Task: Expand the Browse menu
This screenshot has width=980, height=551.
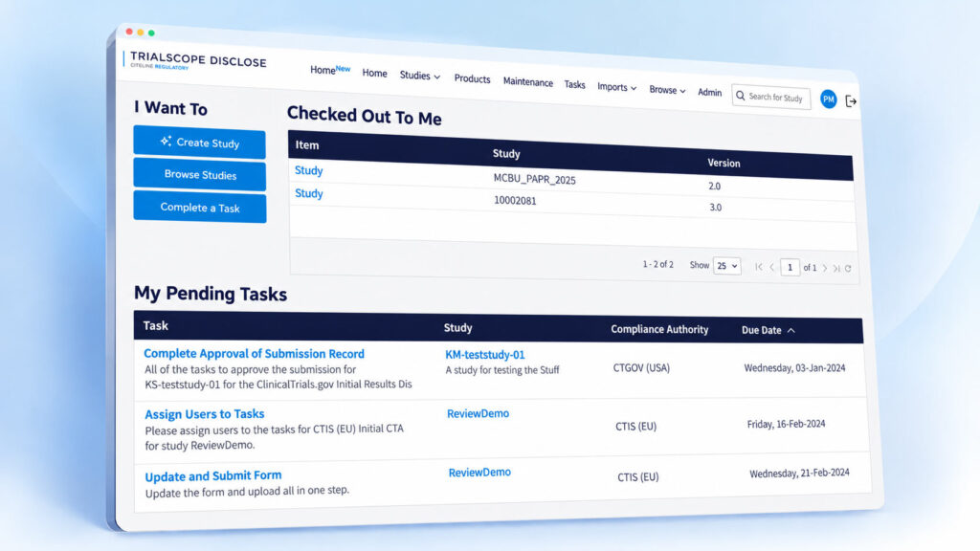Action: 667,90
